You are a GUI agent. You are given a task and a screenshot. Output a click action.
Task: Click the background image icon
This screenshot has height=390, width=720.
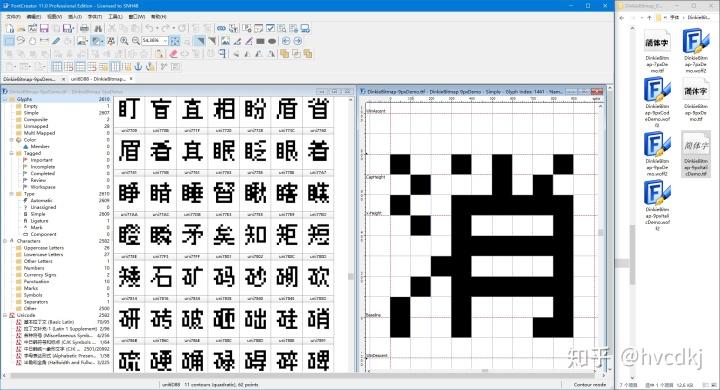(x=225, y=41)
